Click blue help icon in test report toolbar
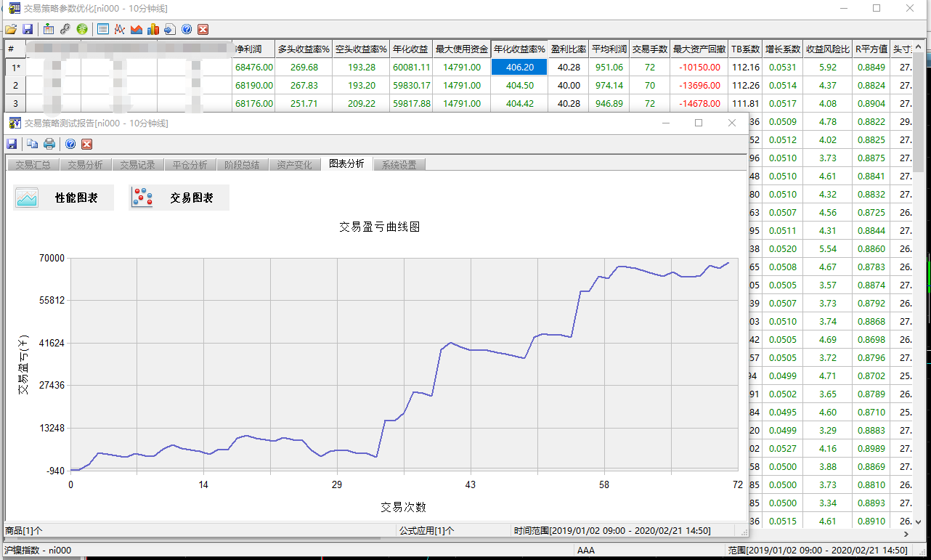Image resolution: width=931 pixels, height=560 pixels. click(x=70, y=144)
